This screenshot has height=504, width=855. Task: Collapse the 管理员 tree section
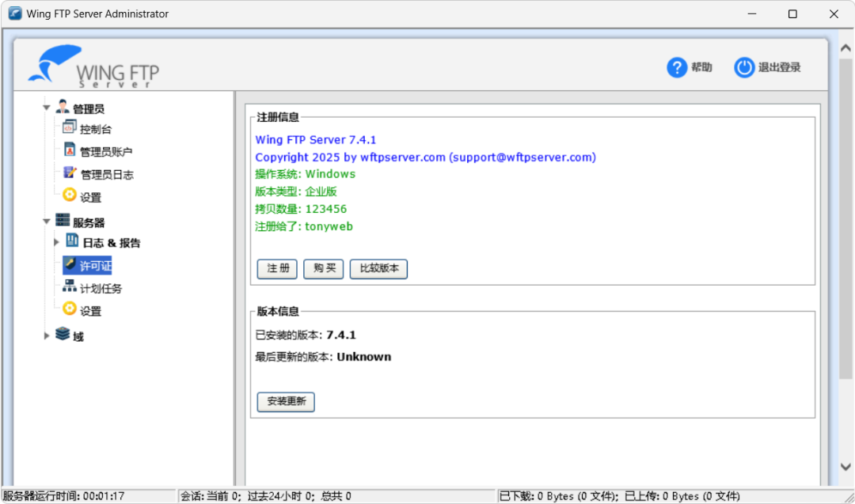tap(46, 107)
